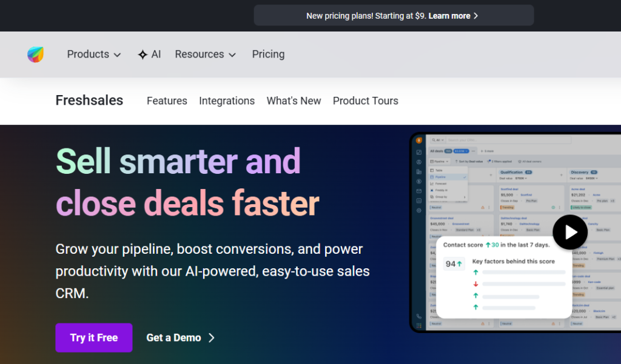Switch to the Integrations tab
The height and width of the screenshot is (364, 621).
(x=227, y=101)
